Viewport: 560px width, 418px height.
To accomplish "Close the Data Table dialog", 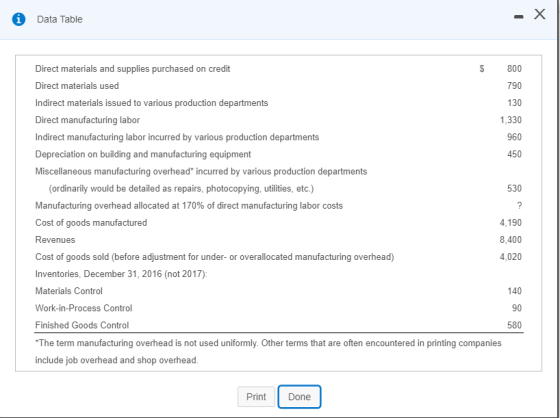I will click(540, 14).
